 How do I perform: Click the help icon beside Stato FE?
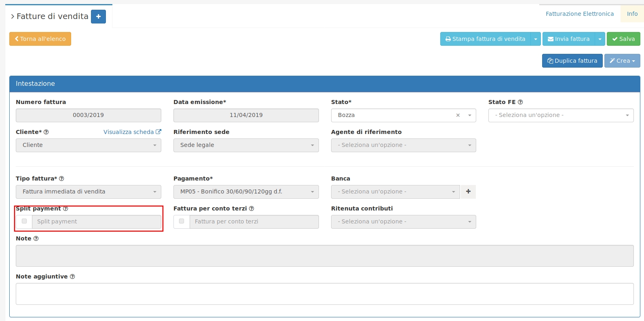point(520,102)
